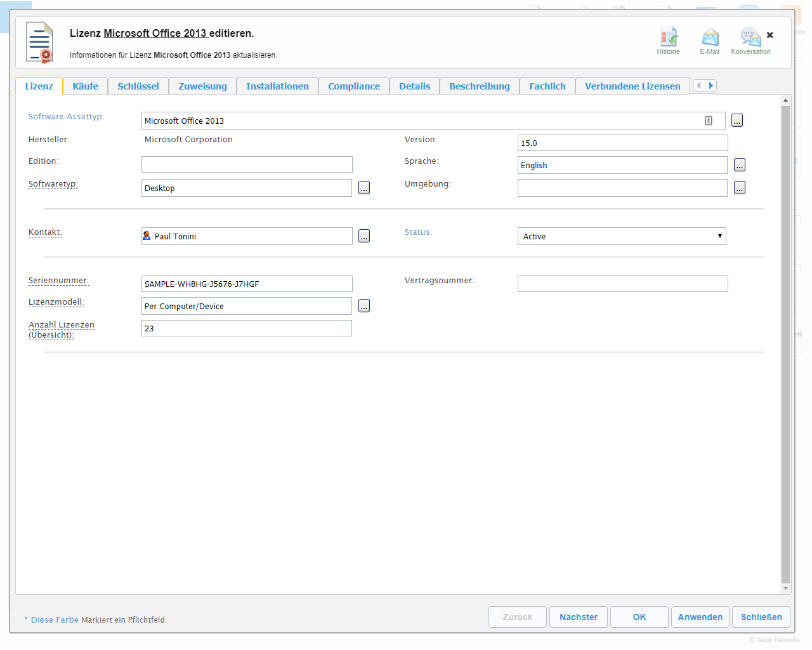Switch to the Beschreibung tab
The height and width of the screenshot is (650, 812).
(480, 86)
